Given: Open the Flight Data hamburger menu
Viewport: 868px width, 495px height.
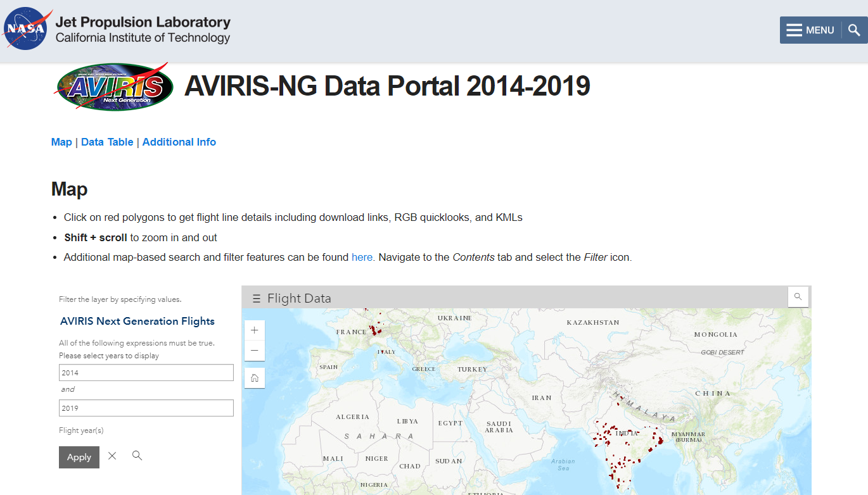Looking at the screenshot, I should (256, 299).
